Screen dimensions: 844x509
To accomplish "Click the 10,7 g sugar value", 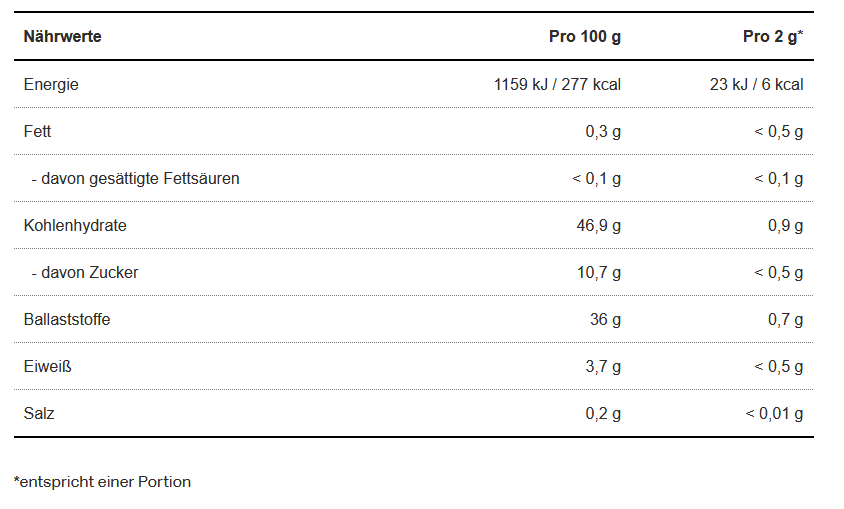I will coord(599,272).
